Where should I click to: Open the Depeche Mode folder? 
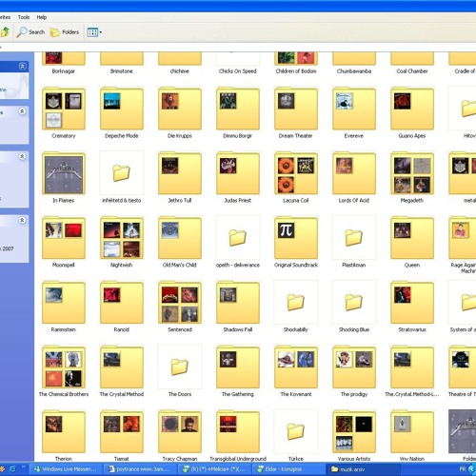click(122, 109)
